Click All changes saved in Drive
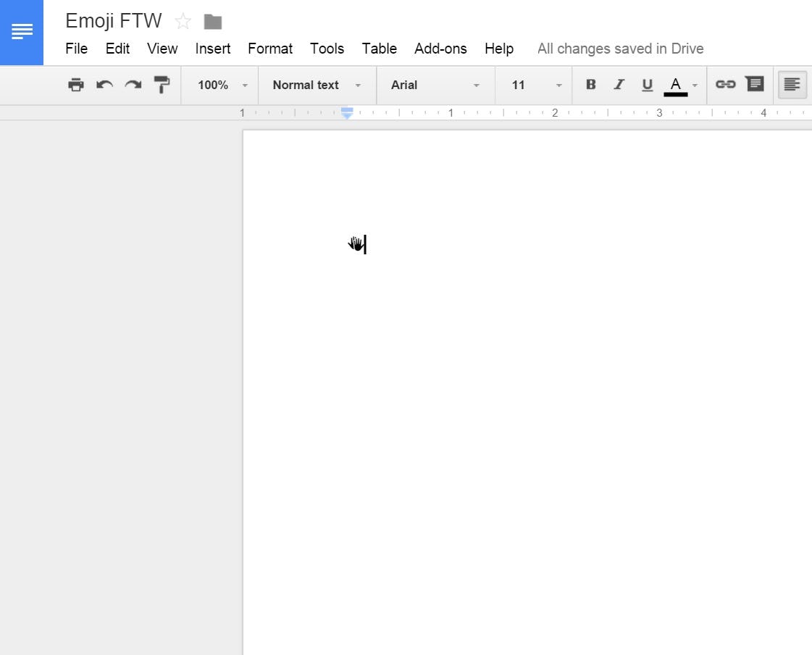Viewport: 812px width, 655px height. 620,49
